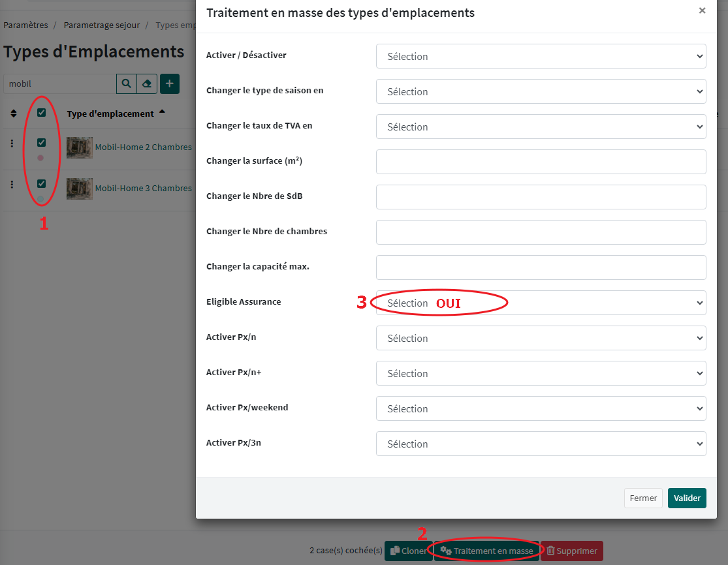Toggle the select-all header checkbox
This screenshot has width=728, height=565.
tap(41, 113)
